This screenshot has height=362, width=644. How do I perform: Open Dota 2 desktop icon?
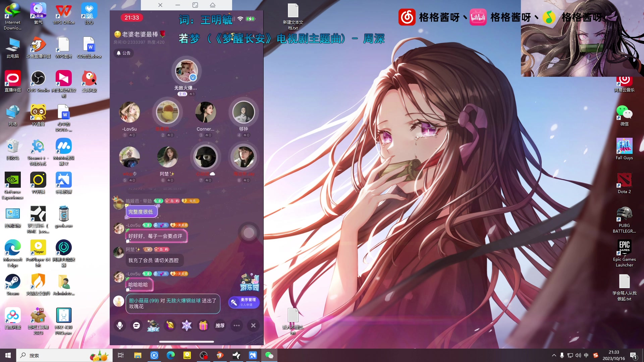(624, 183)
